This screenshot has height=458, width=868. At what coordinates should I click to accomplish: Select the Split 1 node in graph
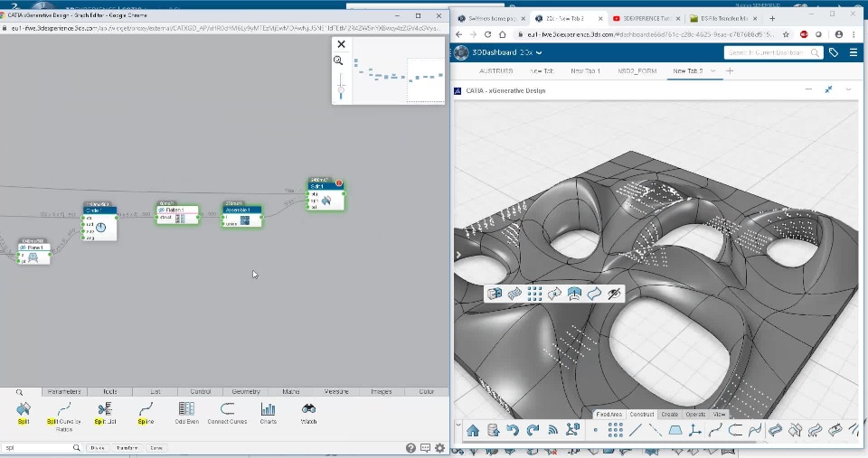pos(326,195)
